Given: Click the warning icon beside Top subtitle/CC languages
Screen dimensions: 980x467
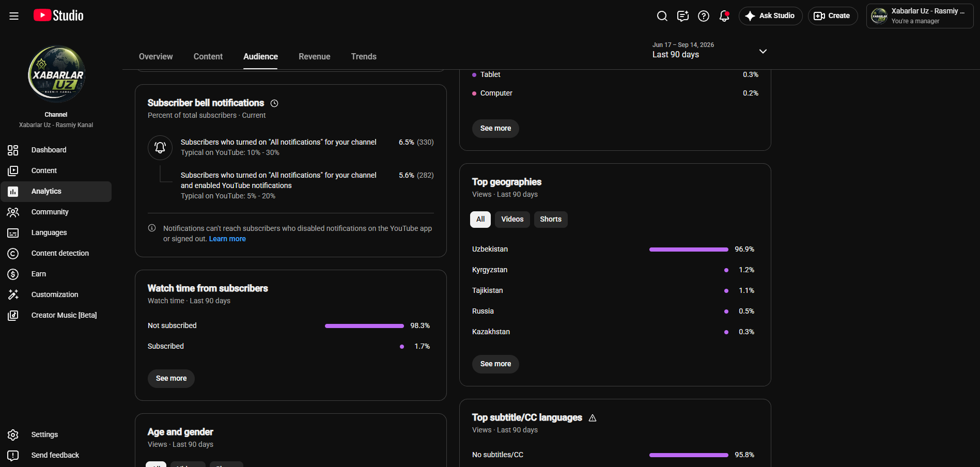Looking at the screenshot, I should pos(593,418).
